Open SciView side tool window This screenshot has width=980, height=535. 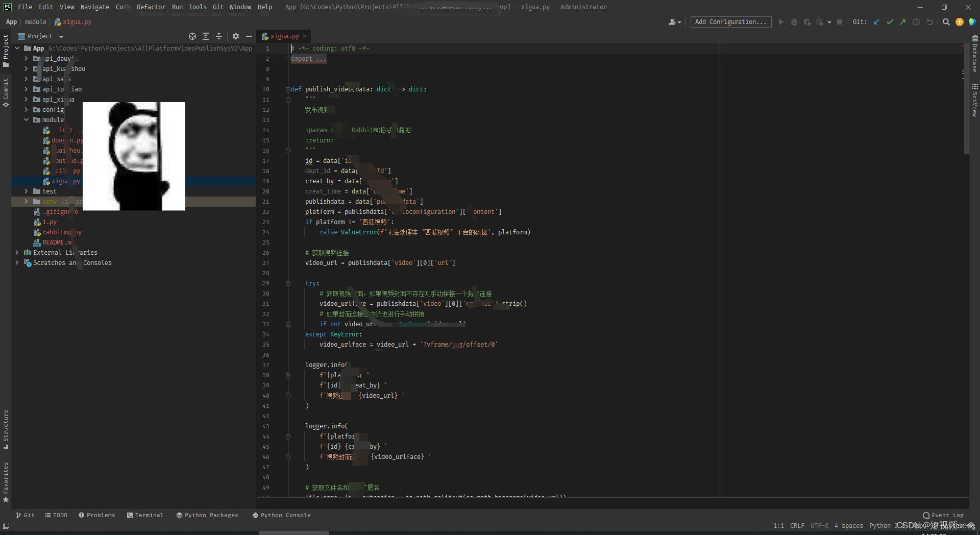(x=974, y=101)
